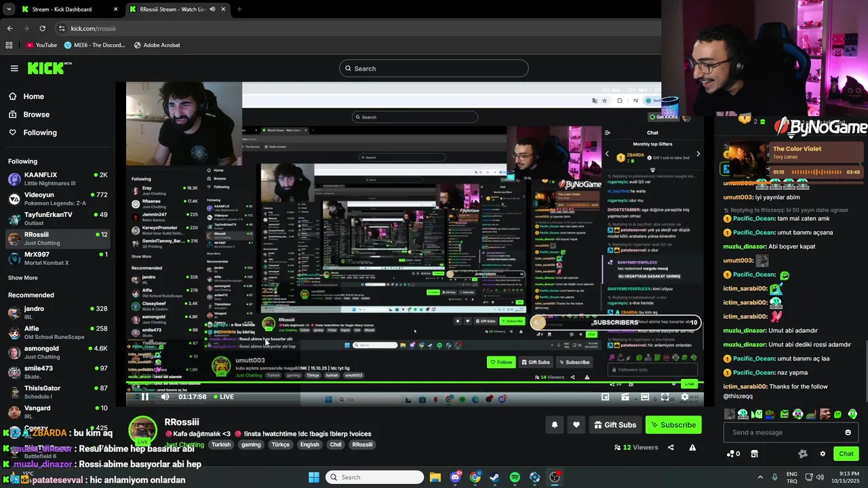This screenshot has height=488, width=868.
Task: Open Discord from taskbar
Action: [455, 477]
